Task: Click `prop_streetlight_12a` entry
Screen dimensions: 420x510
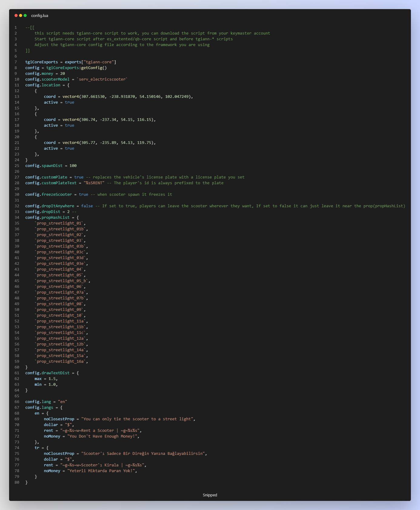Action: [x=61, y=338]
